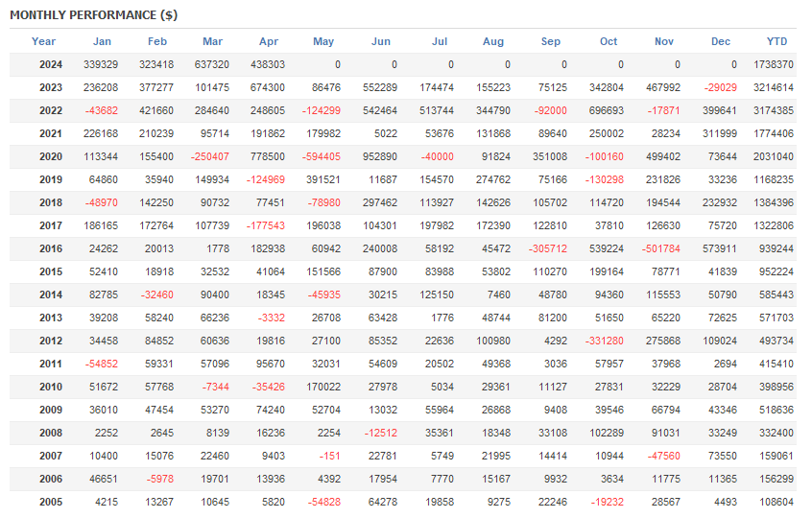The image size is (812, 518).
Task: Select the 2020 year row label
Action: click(51, 156)
